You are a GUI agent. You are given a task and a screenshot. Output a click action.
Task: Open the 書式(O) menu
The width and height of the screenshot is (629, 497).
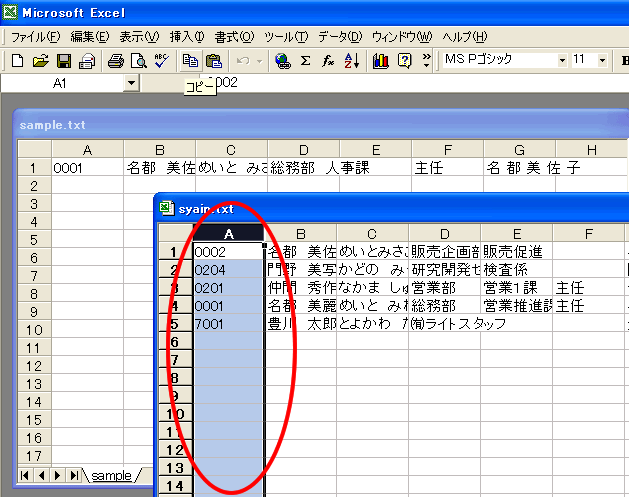click(x=234, y=37)
